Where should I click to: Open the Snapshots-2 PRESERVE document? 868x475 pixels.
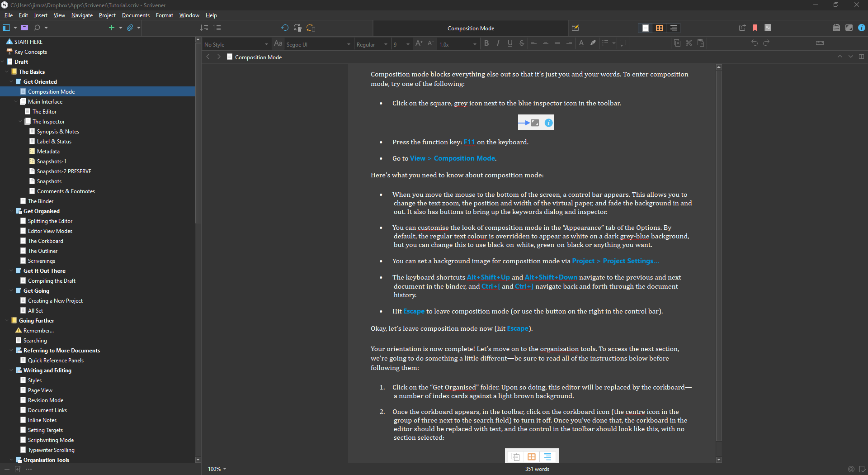[64, 171]
